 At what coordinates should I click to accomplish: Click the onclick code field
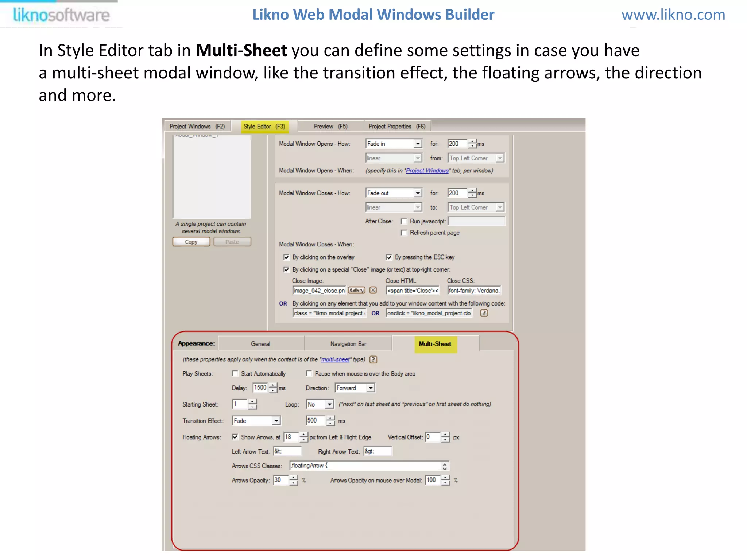pos(429,313)
